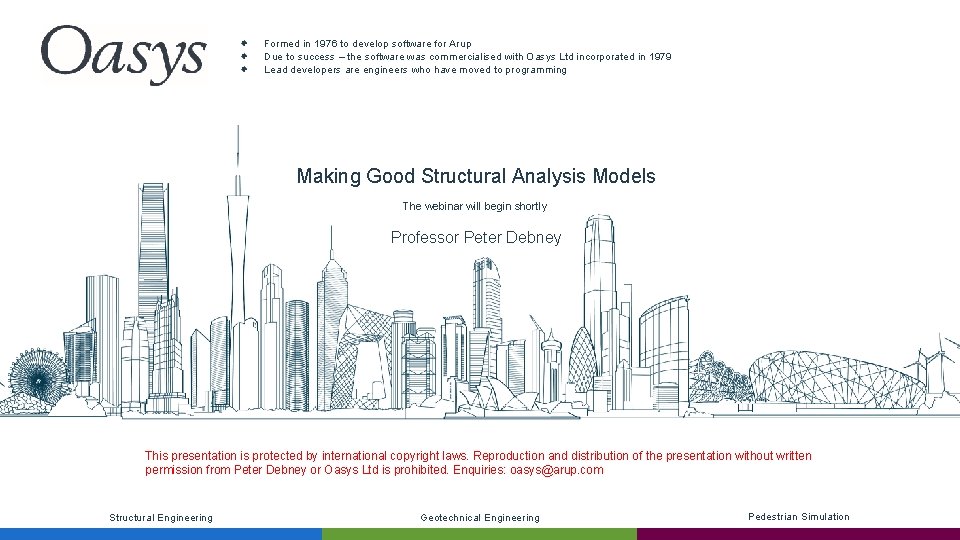Screen dimensions: 960x540
Task: Click the 'Pedestrian Simulation' label
Action: tap(798, 517)
